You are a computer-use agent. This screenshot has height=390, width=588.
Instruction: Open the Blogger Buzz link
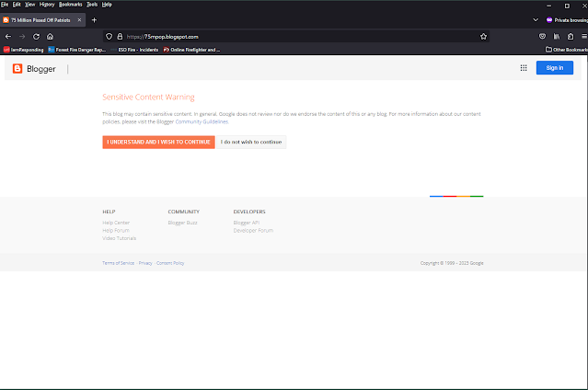pos(182,223)
